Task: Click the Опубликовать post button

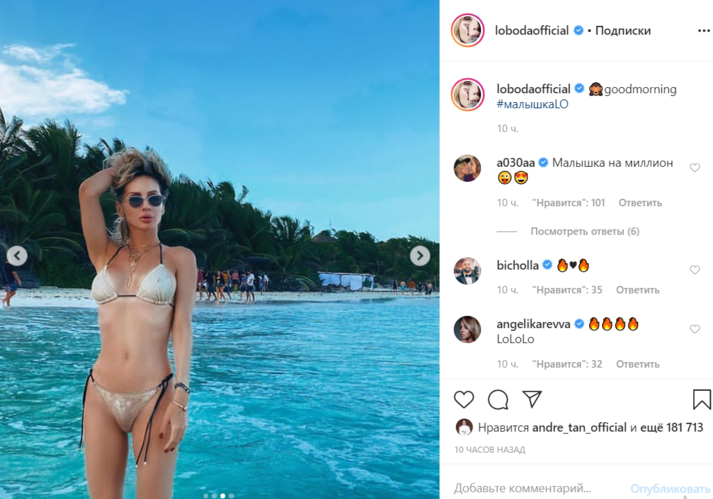Action: (670, 489)
